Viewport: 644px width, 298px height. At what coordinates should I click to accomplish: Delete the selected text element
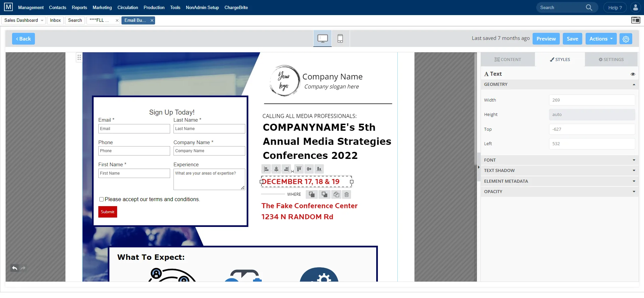[x=347, y=194]
